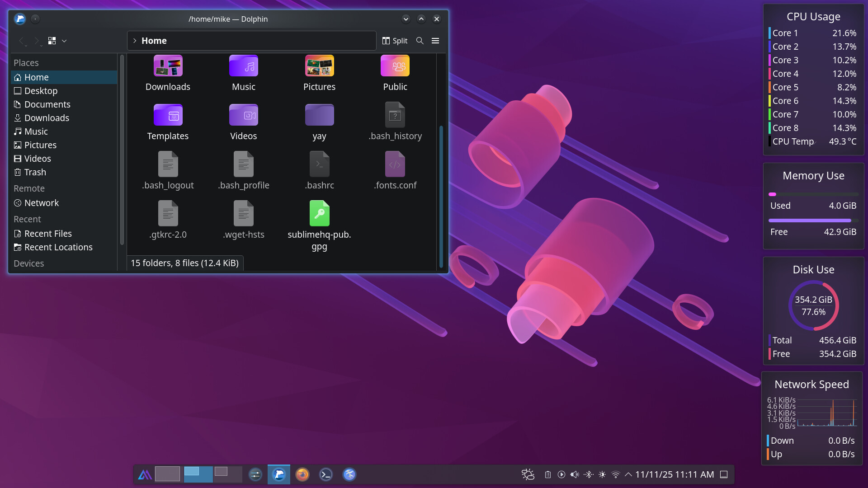Select Network under Remote
Screen dimensions: 868x488
click(x=41, y=203)
